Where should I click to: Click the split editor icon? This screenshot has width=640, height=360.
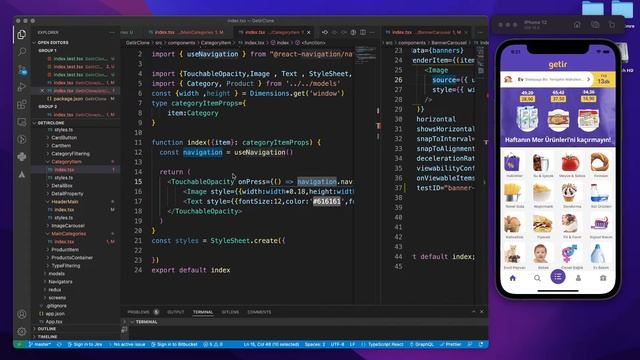click(x=363, y=32)
